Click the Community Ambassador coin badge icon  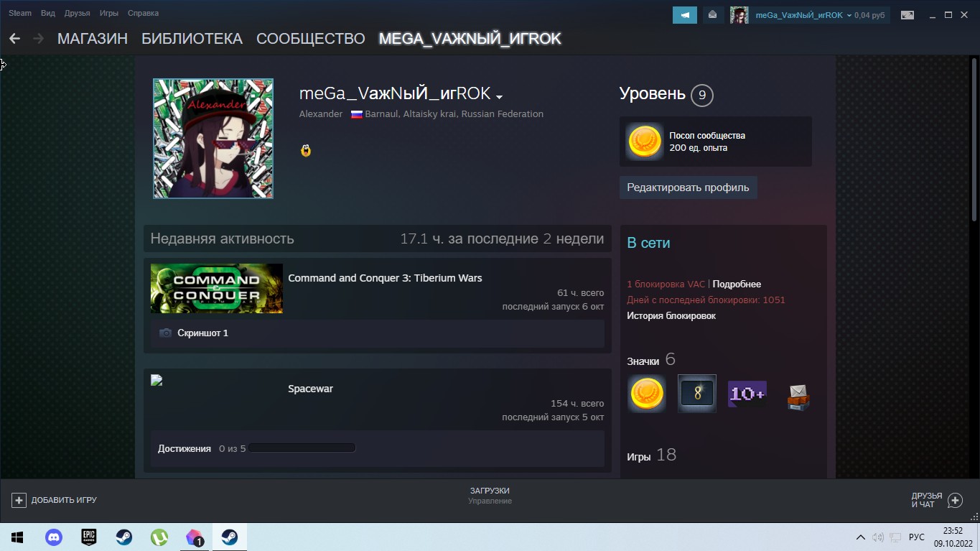(x=644, y=142)
